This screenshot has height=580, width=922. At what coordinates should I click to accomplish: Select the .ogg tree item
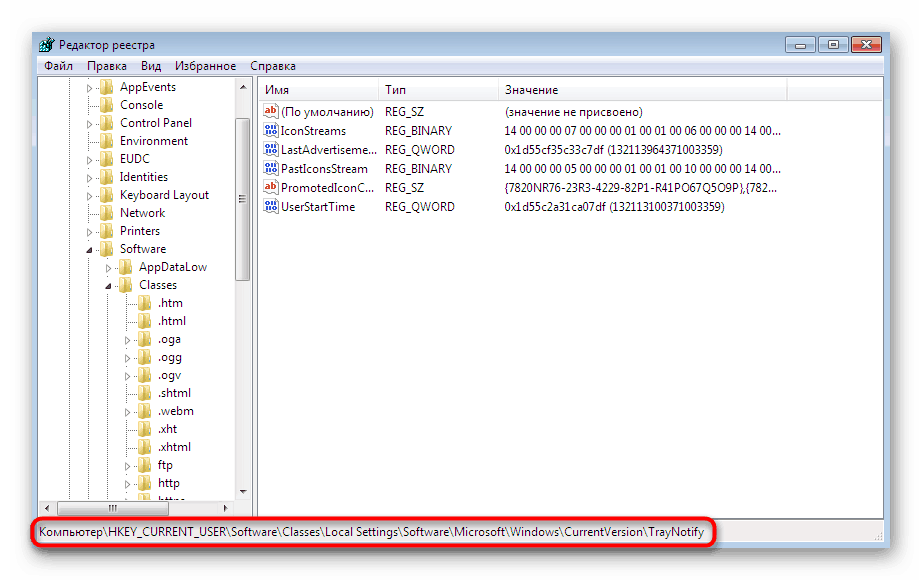click(169, 358)
